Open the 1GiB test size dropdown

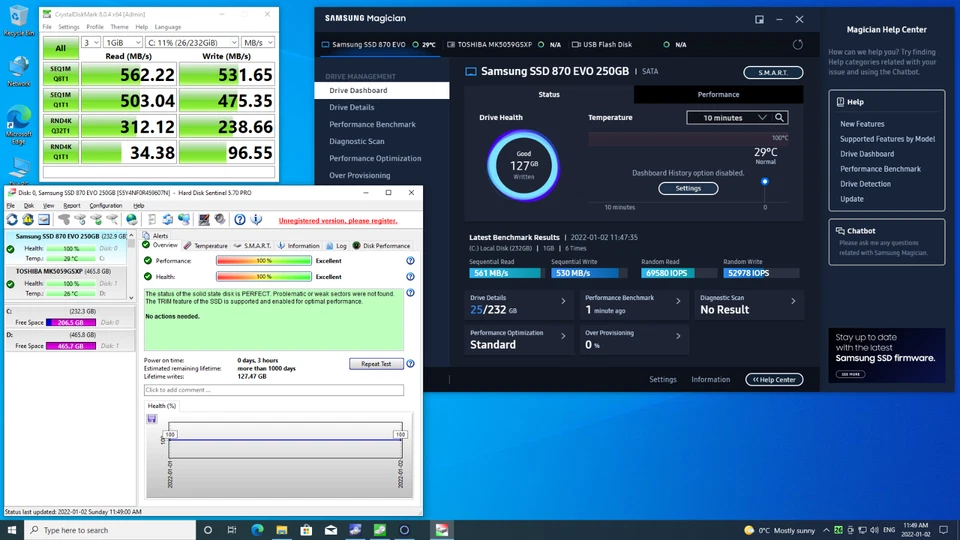[x=122, y=42]
